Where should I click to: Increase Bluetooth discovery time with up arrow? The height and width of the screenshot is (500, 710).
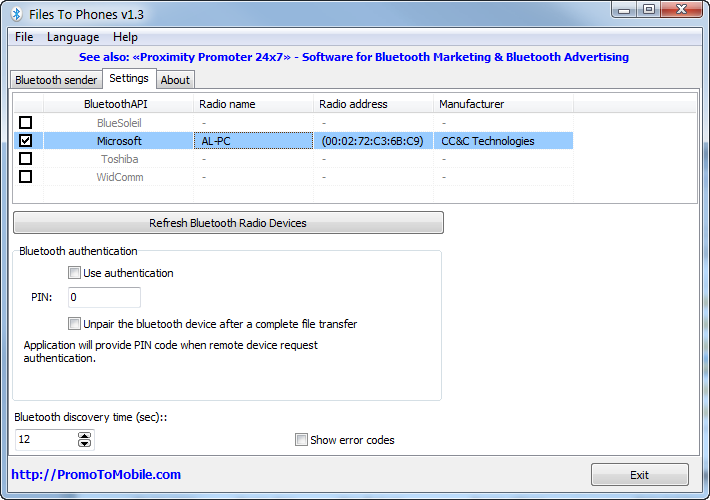(x=84, y=436)
